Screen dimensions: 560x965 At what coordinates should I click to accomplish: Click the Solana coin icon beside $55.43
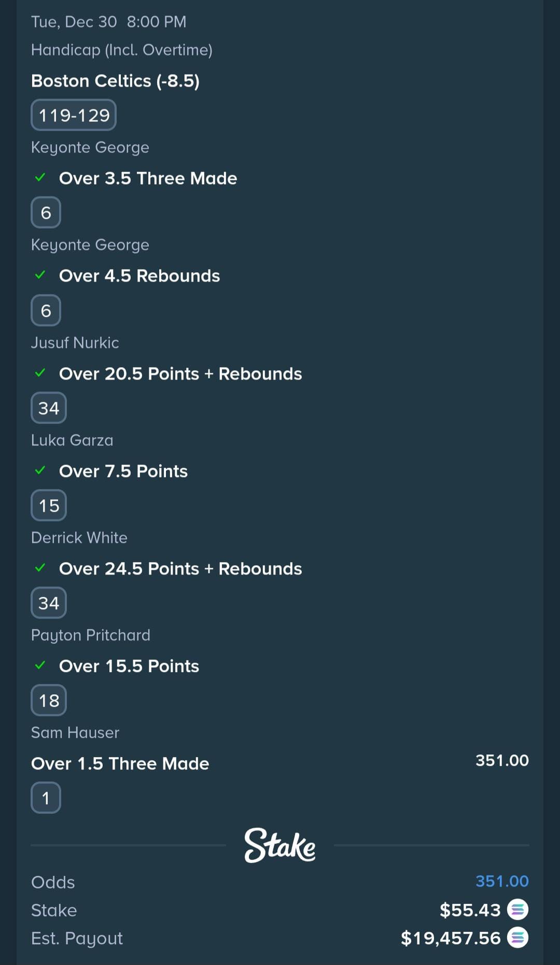(517, 910)
